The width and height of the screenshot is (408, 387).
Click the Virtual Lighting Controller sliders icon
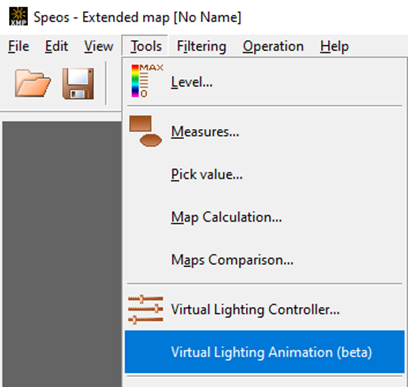146,309
